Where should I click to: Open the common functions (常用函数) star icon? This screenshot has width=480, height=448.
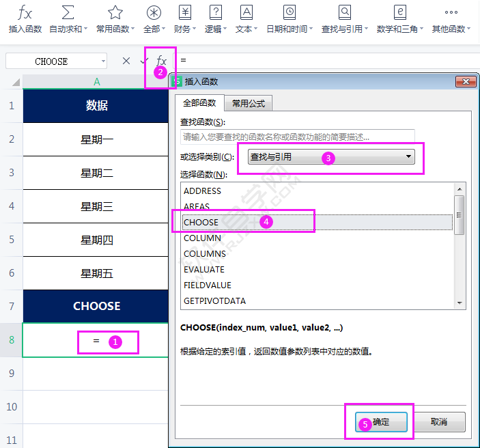115,12
